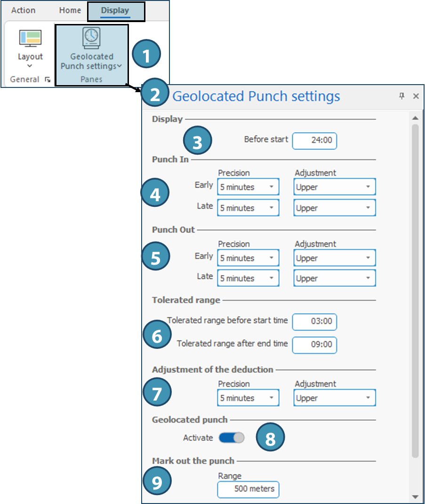The width and height of the screenshot is (425, 504).
Task: Edit the Before start time field
Action: click(x=314, y=141)
